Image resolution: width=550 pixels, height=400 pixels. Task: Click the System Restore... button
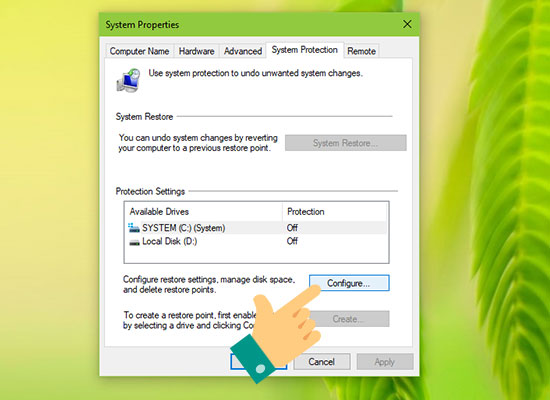(x=346, y=143)
